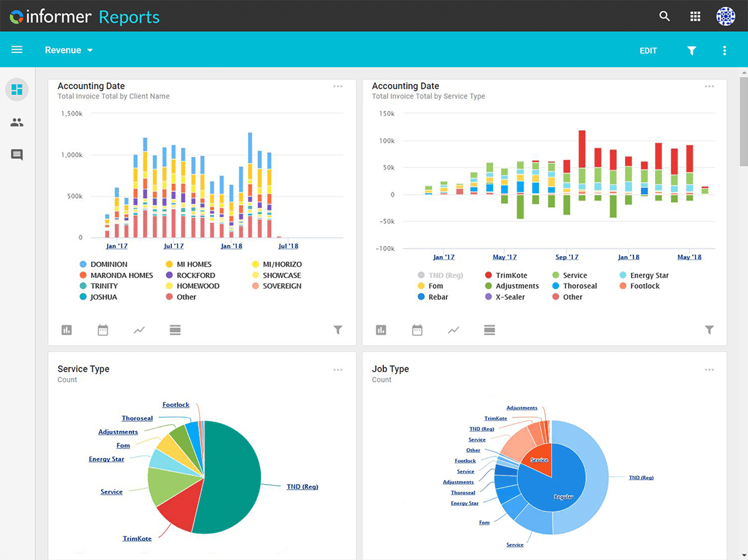The width and height of the screenshot is (748, 560).
Task: Switch Service Type bar chart to table view
Action: pos(489,330)
